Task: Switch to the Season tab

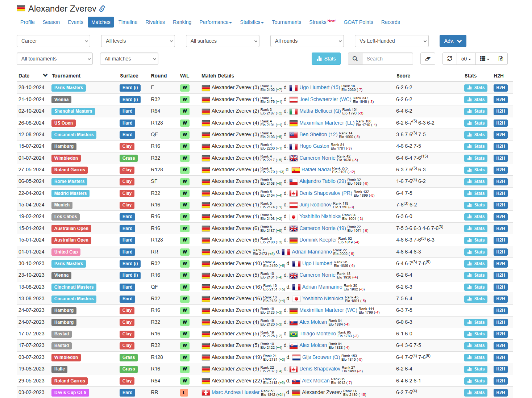Action: pyautogui.click(x=51, y=22)
